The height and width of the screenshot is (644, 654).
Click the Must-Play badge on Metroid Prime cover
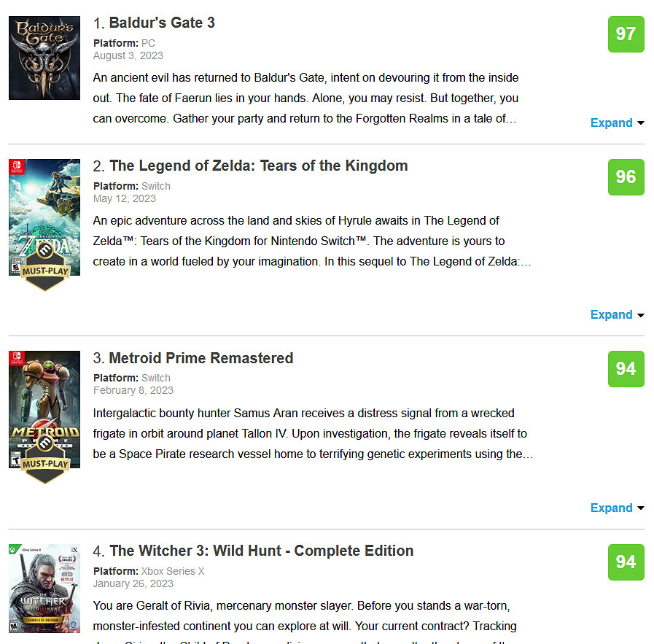[45, 459]
